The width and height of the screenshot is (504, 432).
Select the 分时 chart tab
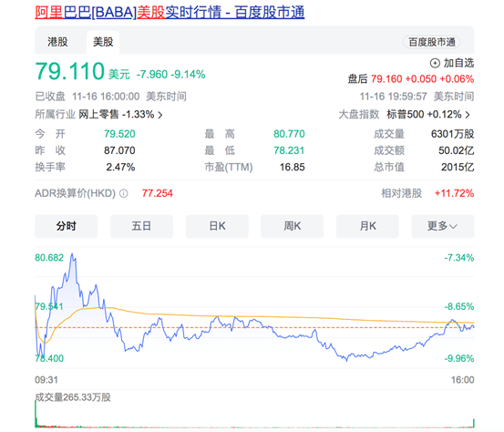pos(66,226)
